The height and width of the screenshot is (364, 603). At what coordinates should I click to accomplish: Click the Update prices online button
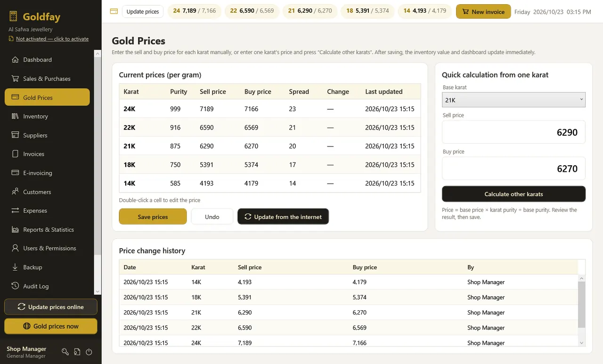coord(51,307)
